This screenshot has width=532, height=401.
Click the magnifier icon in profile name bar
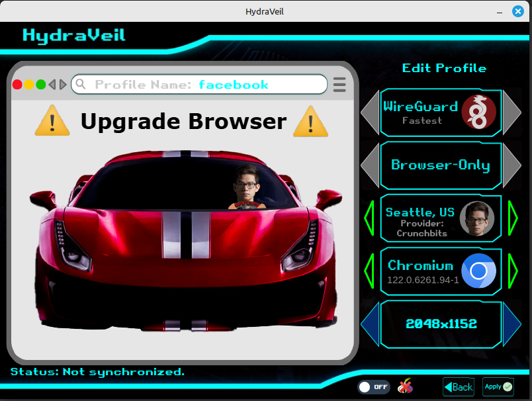pyautogui.click(x=81, y=83)
